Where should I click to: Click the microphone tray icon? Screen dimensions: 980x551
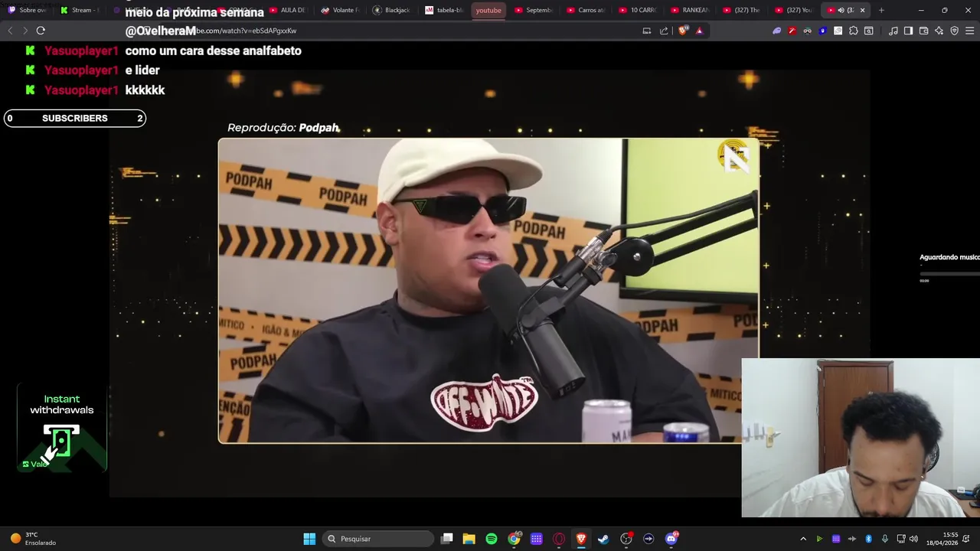(885, 539)
